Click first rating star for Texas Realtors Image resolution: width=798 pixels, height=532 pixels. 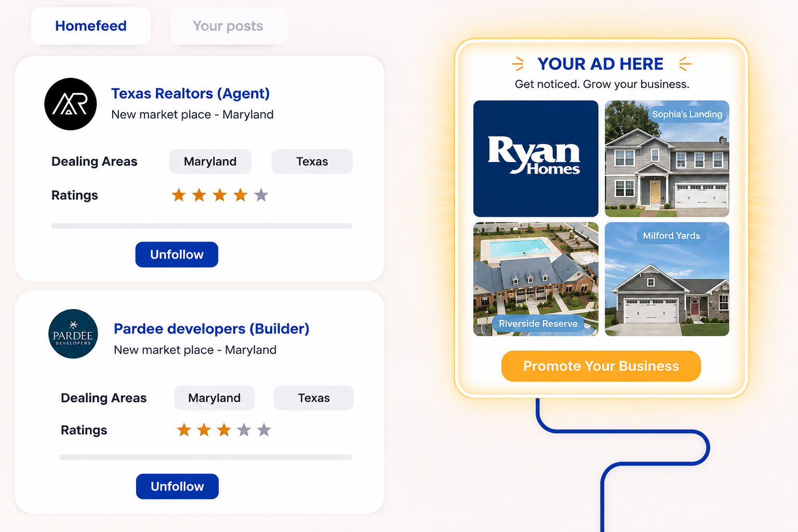[179, 195]
